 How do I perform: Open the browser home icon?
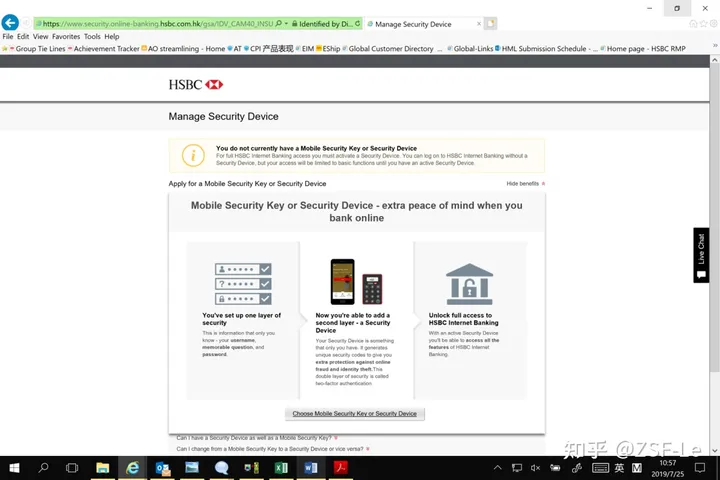coord(693,23)
